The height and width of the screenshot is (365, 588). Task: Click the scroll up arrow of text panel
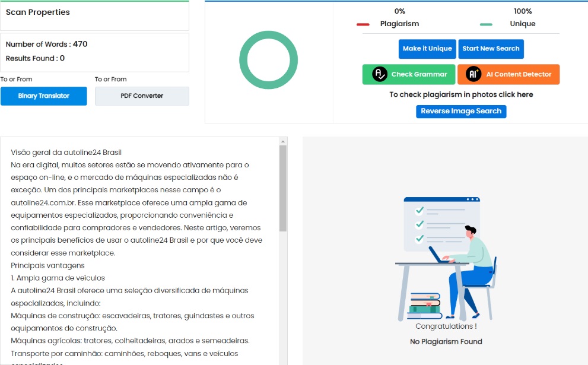click(x=283, y=141)
